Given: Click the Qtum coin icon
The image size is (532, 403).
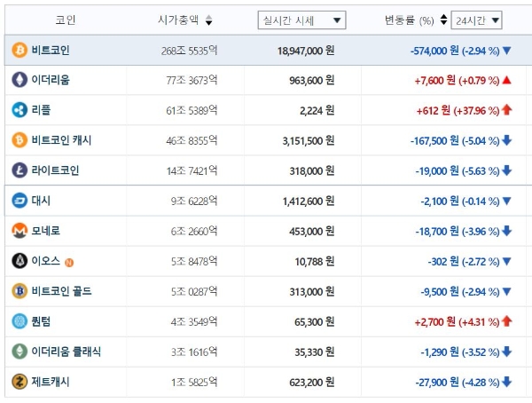Looking at the screenshot, I should click(x=20, y=321).
